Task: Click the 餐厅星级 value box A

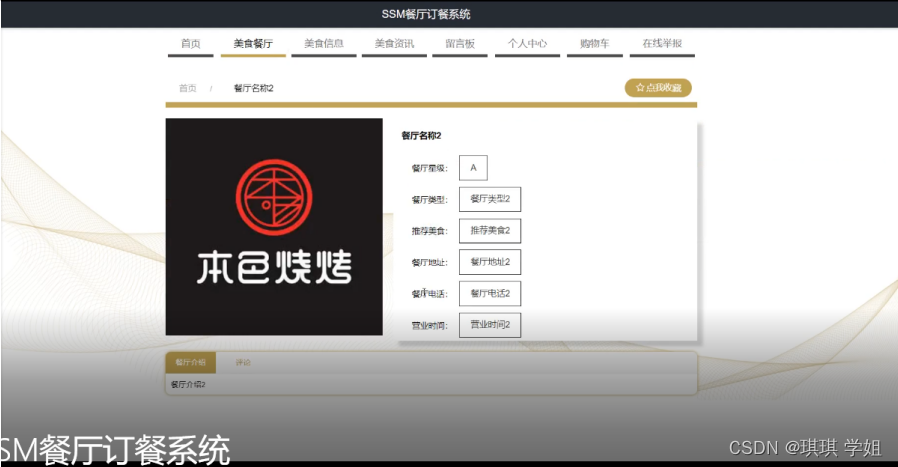Action: pyautogui.click(x=473, y=168)
